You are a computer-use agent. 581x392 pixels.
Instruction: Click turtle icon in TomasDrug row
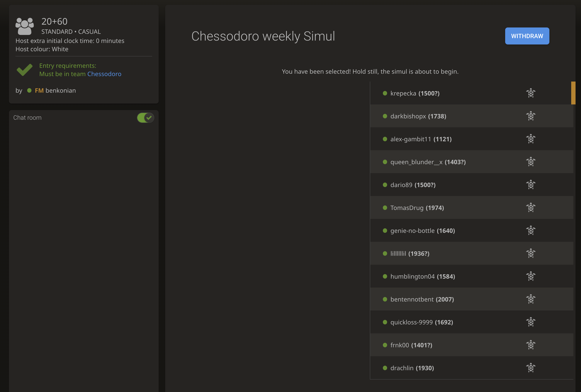click(530, 208)
